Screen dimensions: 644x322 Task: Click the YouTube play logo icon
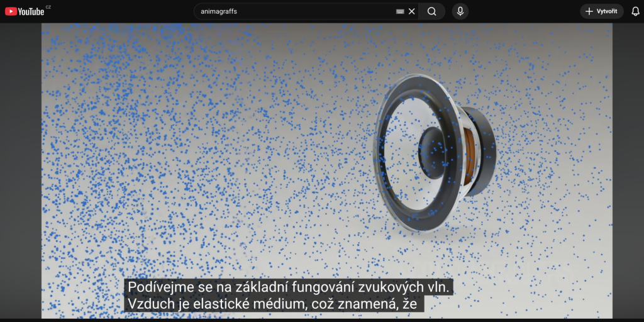coord(11,11)
